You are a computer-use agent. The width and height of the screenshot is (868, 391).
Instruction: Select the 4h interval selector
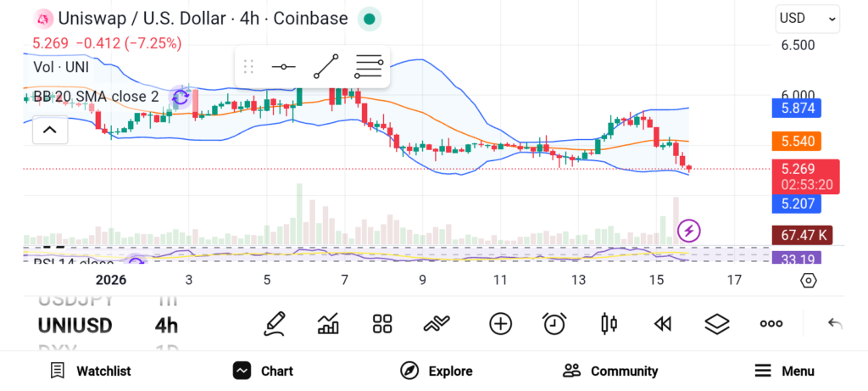click(x=166, y=325)
